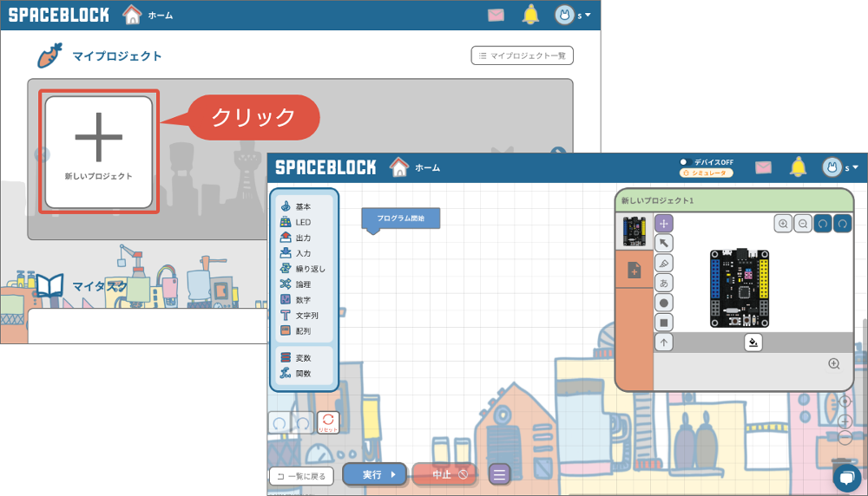Toggle the デバイスOFF device switch

[x=684, y=162]
